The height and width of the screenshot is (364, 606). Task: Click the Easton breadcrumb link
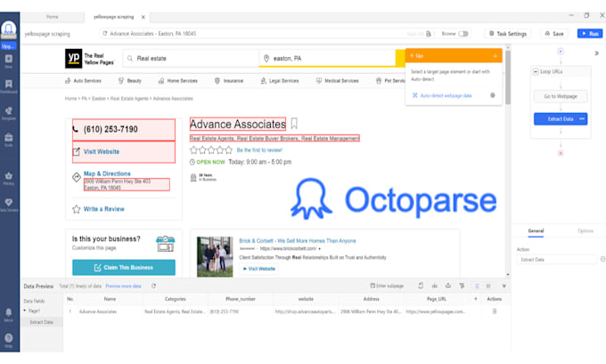click(x=99, y=99)
